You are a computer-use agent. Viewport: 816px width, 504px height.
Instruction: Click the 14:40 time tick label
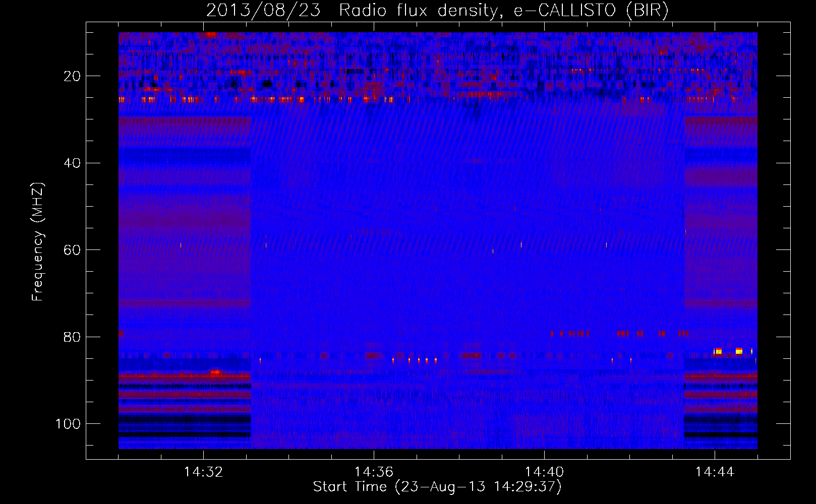[x=544, y=472]
